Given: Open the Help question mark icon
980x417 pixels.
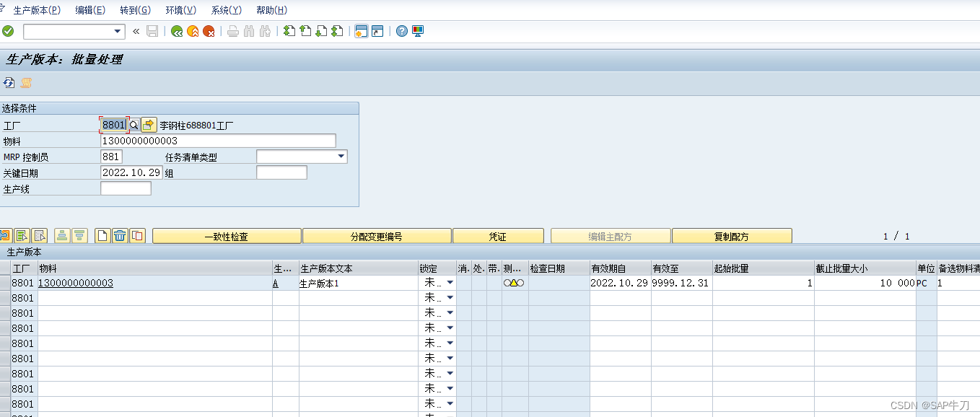Looking at the screenshot, I should [x=402, y=31].
